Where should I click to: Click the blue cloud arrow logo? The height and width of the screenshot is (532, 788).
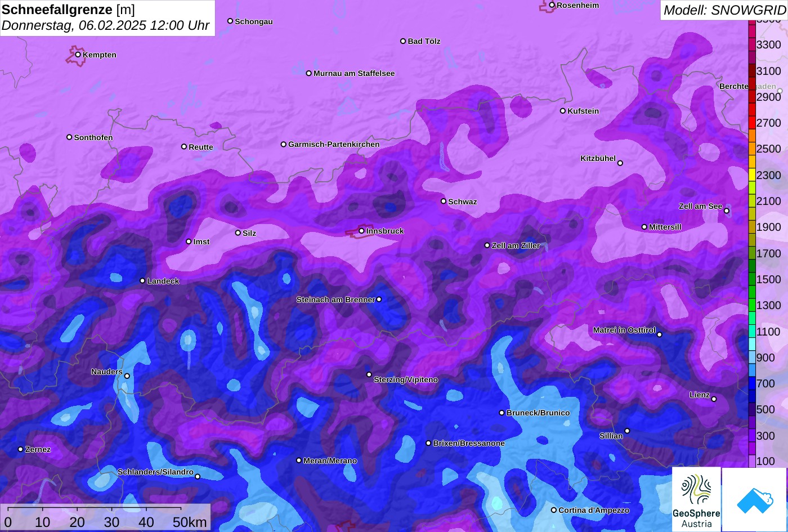point(754,499)
